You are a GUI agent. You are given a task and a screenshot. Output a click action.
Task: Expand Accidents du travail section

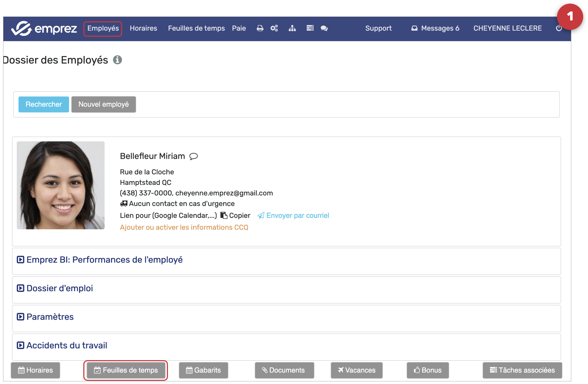coord(67,345)
